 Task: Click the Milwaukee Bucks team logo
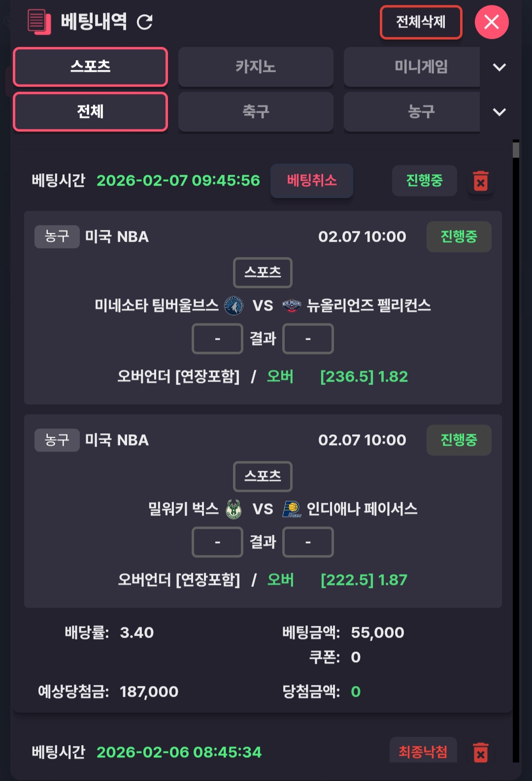coord(233,509)
